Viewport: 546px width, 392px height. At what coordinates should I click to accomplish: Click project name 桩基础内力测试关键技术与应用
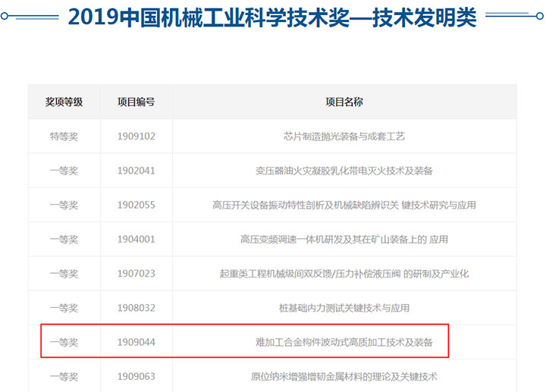(344, 308)
